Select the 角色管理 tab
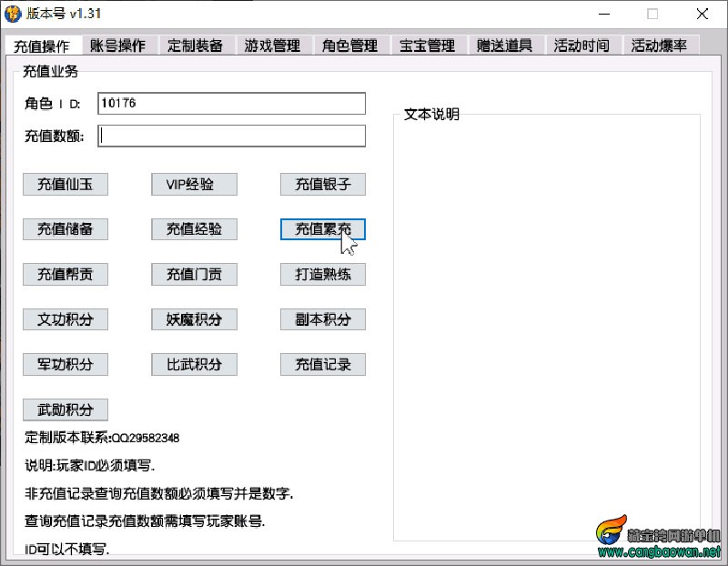The width and height of the screenshot is (728, 566). (350, 46)
